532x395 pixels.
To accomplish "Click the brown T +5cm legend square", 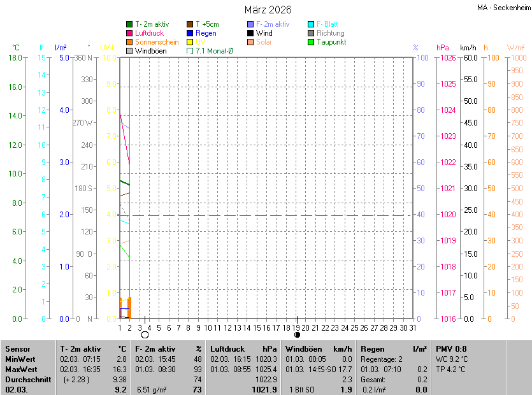I will click(x=190, y=24).
